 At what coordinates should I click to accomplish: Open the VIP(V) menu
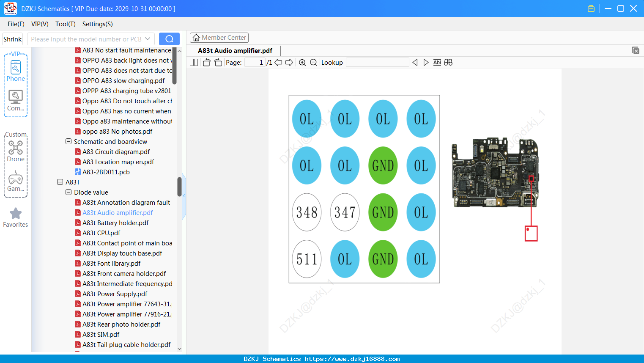(40, 24)
